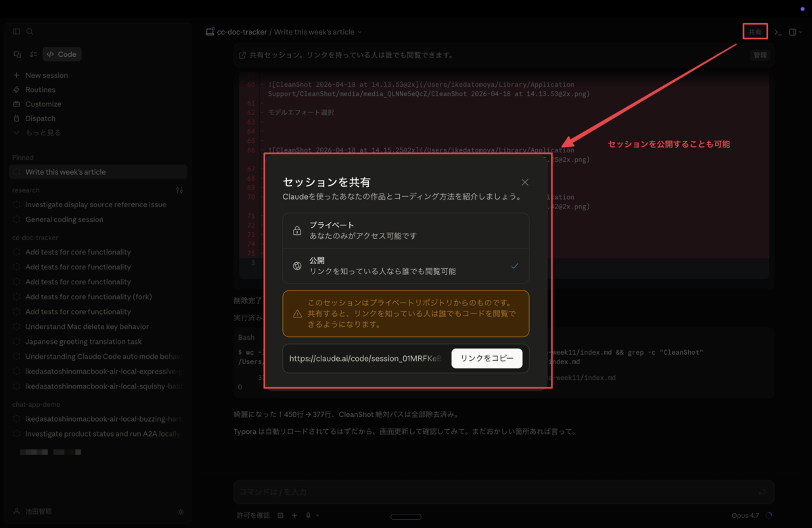Open Routines in the sidebar
812x528 pixels.
(x=40, y=89)
